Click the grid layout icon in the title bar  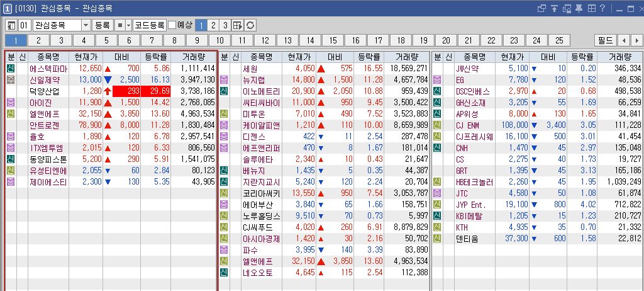pyautogui.click(x=591, y=8)
